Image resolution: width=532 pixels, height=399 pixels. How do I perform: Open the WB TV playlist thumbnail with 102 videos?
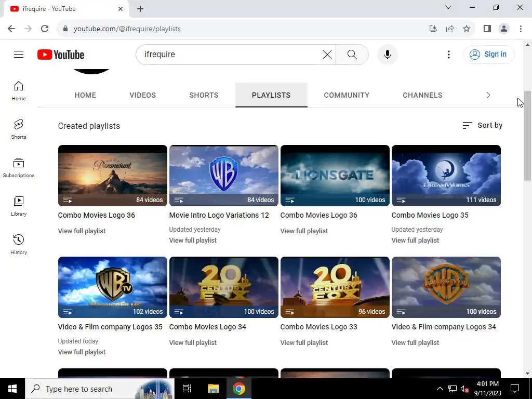[x=113, y=287]
